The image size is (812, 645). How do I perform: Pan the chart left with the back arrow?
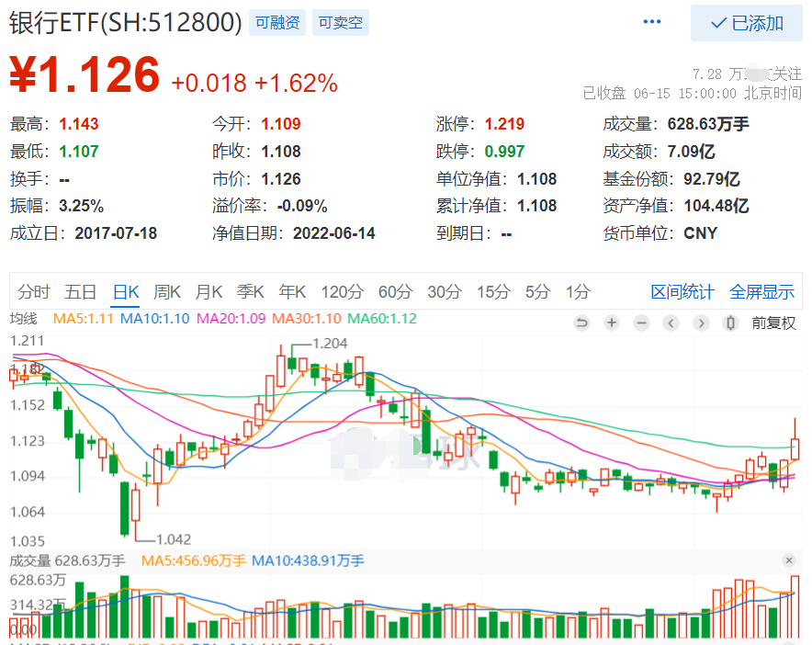coord(671,322)
